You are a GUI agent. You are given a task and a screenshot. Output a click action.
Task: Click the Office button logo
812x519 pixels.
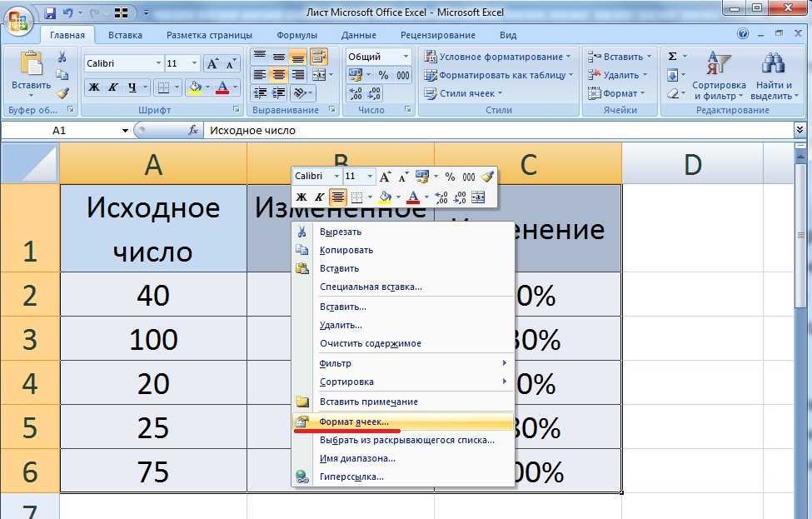(x=18, y=21)
